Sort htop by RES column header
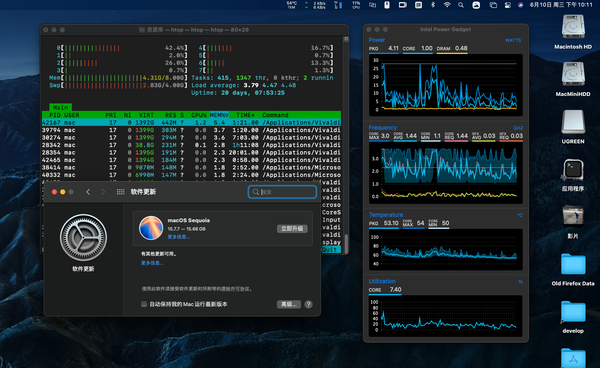This screenshot has width=600, height=368. click(171, 115)
